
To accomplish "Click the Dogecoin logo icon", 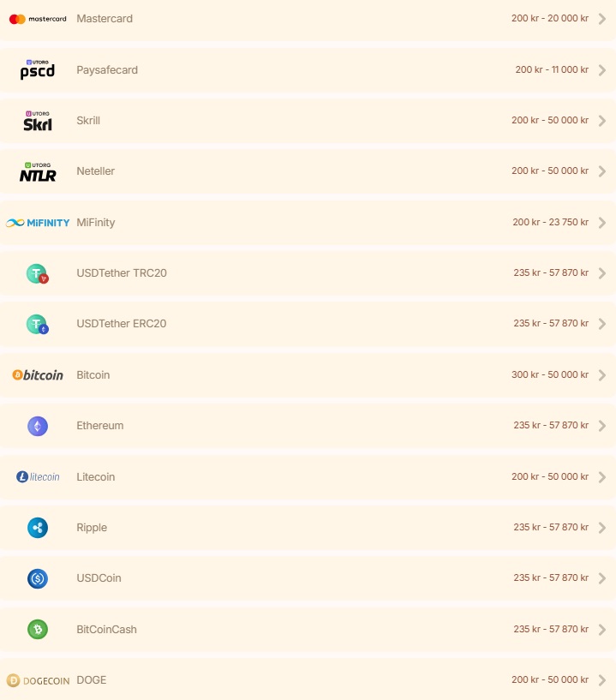I will [x=38, y=680].
